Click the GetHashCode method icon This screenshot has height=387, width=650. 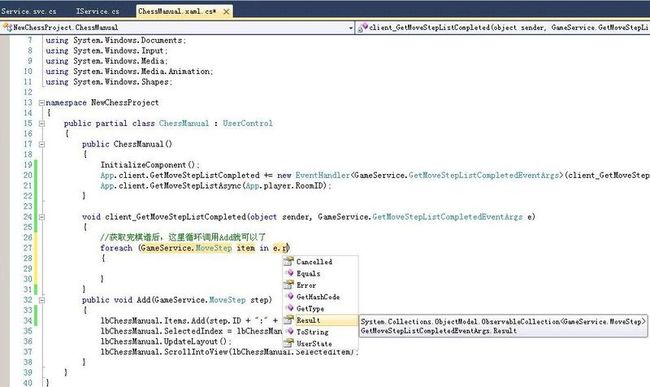click(x=289, y=297)
